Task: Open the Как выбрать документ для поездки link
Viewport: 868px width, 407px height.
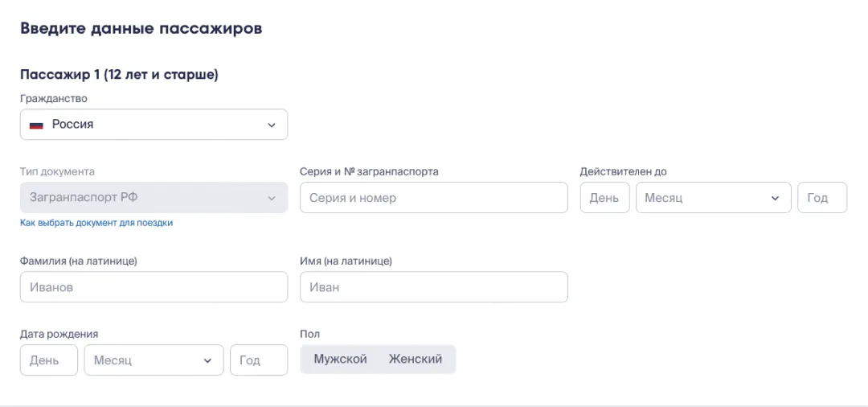Action: [96, 223]
